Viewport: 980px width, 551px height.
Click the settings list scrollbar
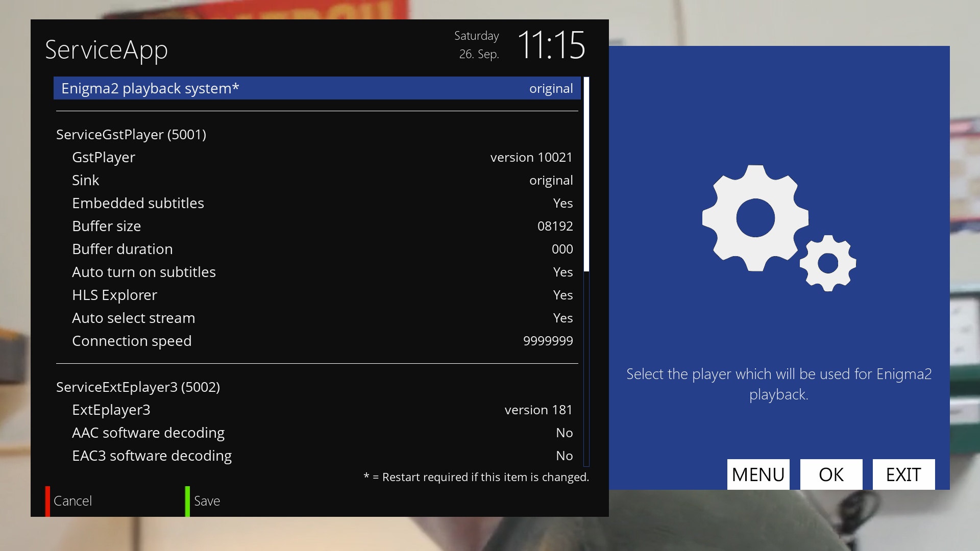tap(586, 271)
